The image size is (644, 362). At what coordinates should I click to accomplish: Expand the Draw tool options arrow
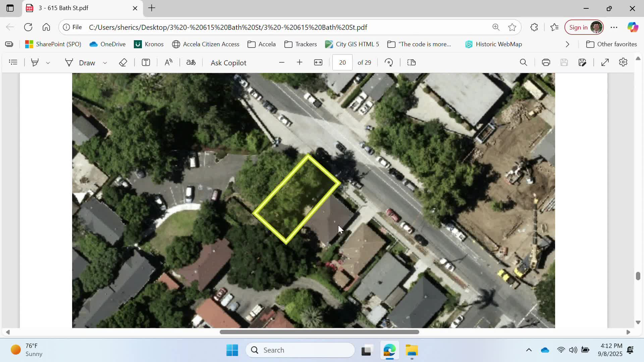click(105, 63)
